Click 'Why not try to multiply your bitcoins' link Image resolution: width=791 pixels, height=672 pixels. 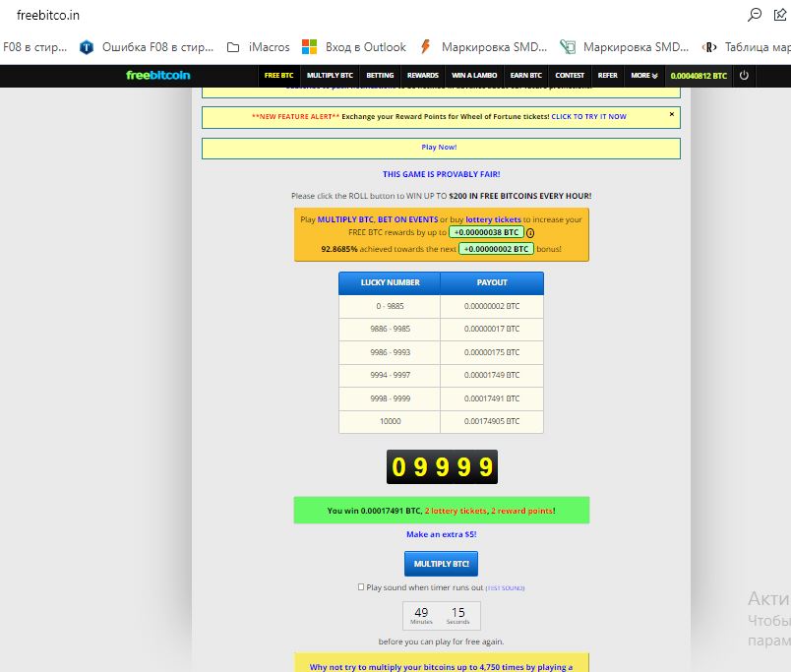[441, 667]
